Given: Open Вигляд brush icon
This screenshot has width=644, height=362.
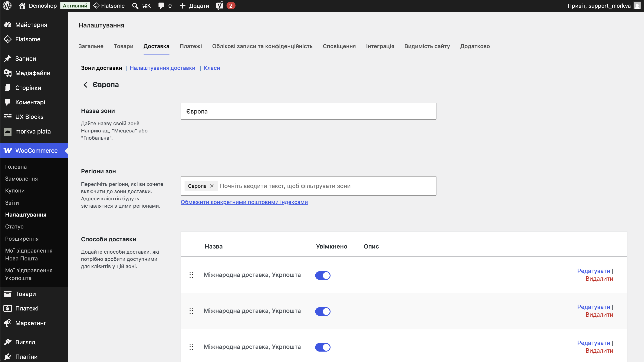Looking at the screenshot, I should click(x=8, y=342).
